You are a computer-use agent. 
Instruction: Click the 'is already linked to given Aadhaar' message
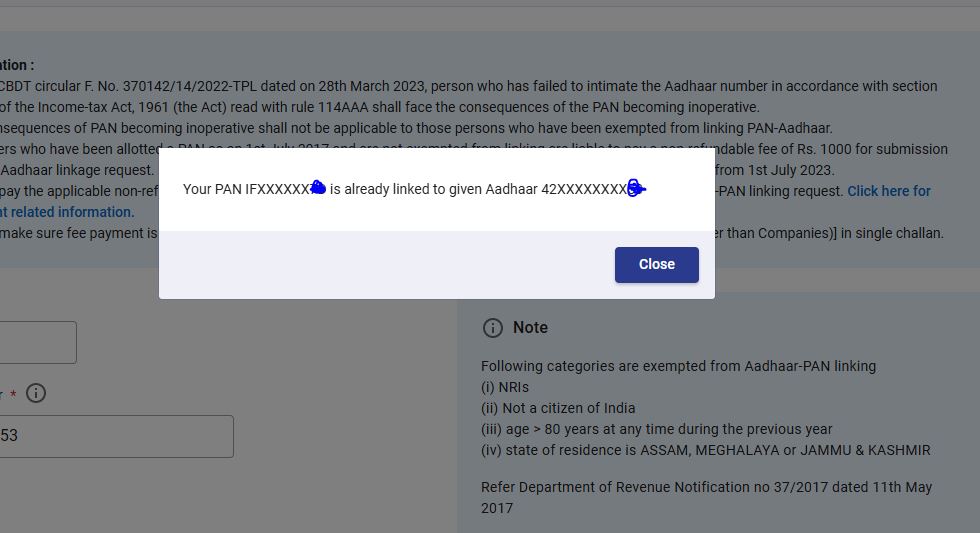click(x=433, y=189)
